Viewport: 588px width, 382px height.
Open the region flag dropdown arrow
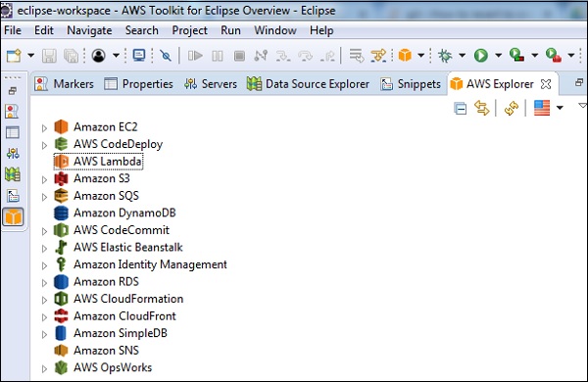pyautogui.click(x=560, y=108)
